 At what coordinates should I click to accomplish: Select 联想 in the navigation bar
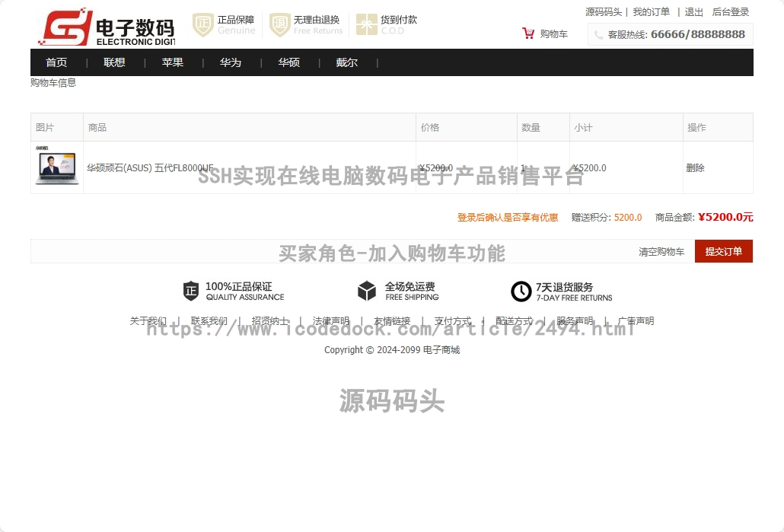point(114,62)
